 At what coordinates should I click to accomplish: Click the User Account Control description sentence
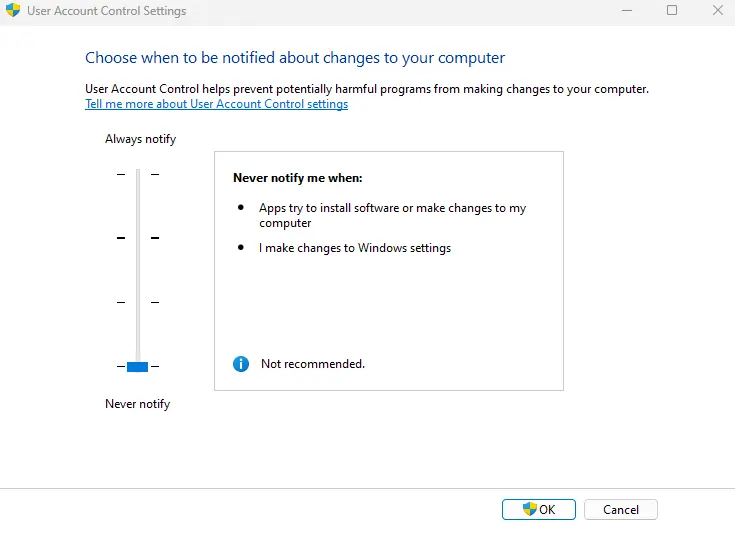tap(367, 89)
